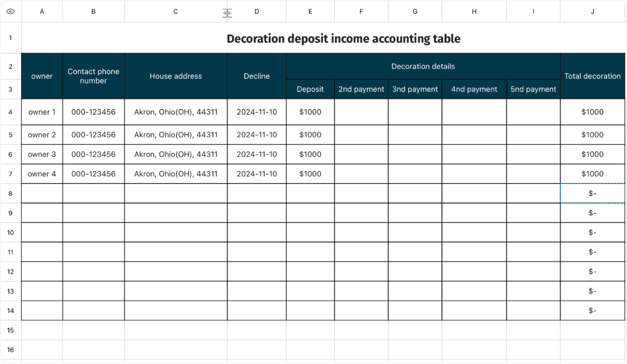Screen dimensions: 627x364
Task: Select row 1 header
Action: coord(10,38)
